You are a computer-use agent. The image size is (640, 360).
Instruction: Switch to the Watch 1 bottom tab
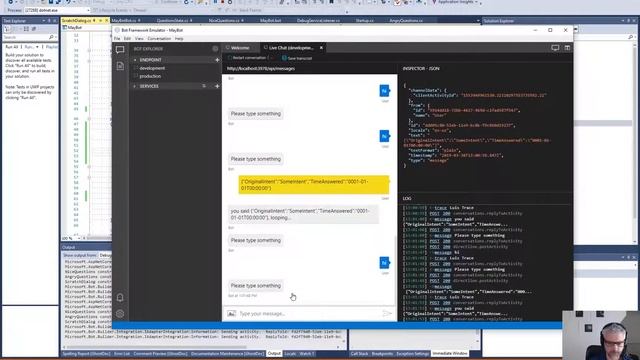tap(307, 353)
